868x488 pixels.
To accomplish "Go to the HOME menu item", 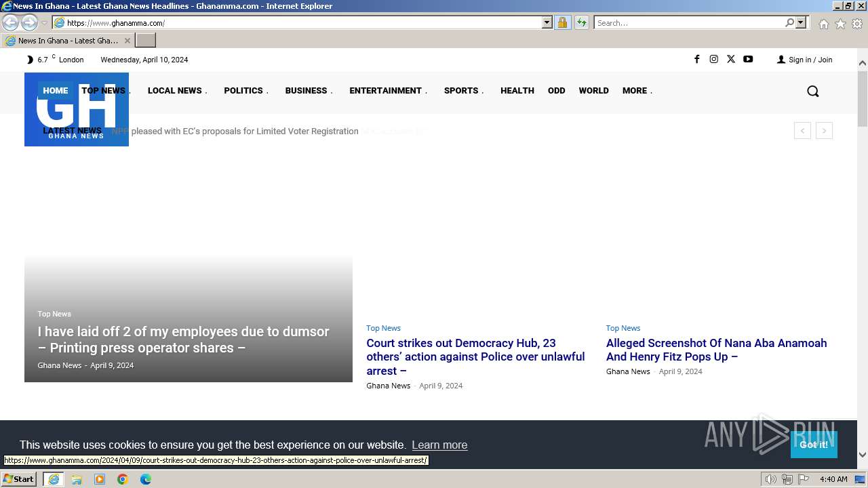I will point(56,90).
